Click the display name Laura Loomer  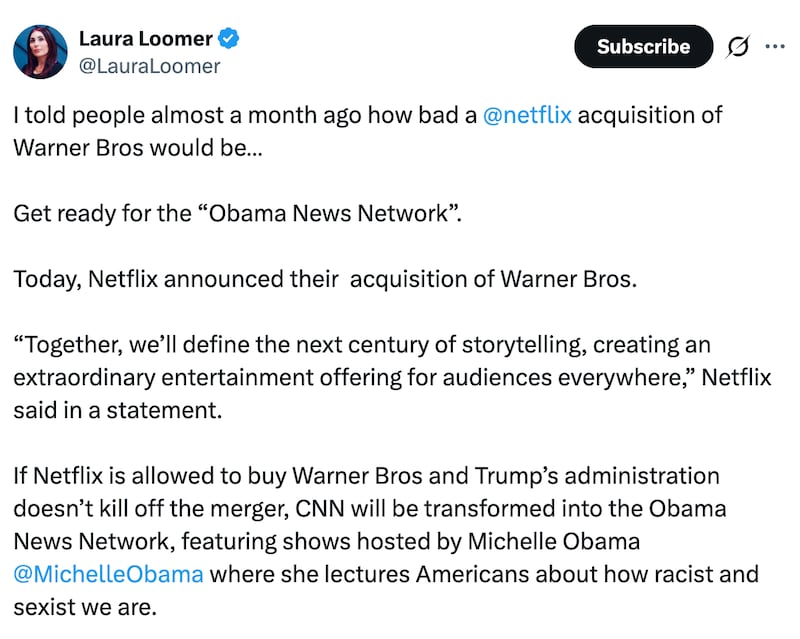[x=146, y=38]
